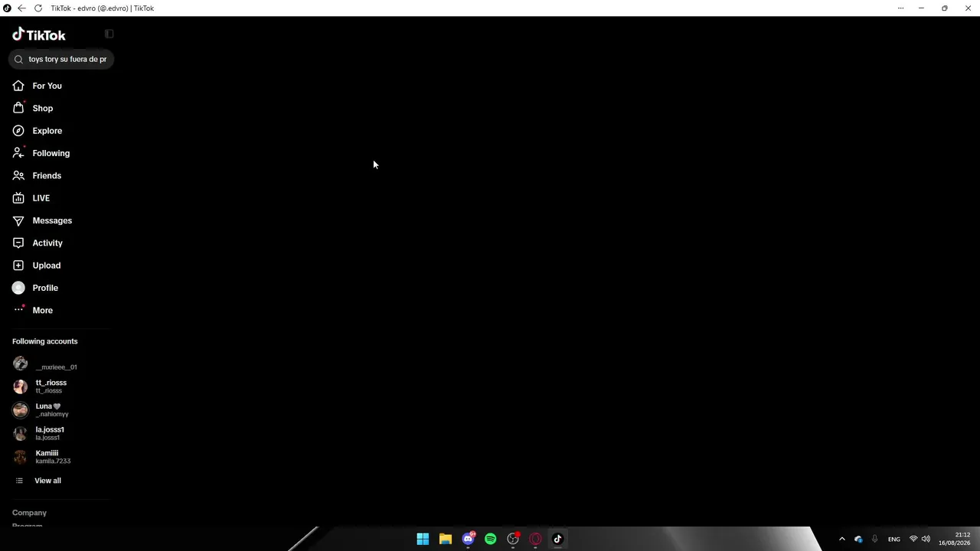Expand the list with View all
The width and height of the screenshot is (980, 551).
47,481
